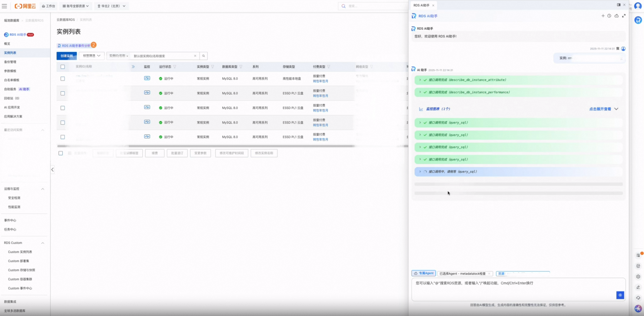Image resolution: width=644 pixels, height=316 pixels.
Task: Open the hamburger navigation menu
Action: tap(4, 6)
